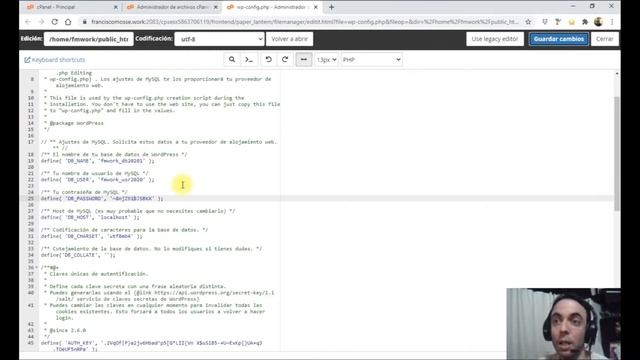Viewport: 640px width, 360px height.
Task: Save with Guardar cambios button
Action: [559, 39]
